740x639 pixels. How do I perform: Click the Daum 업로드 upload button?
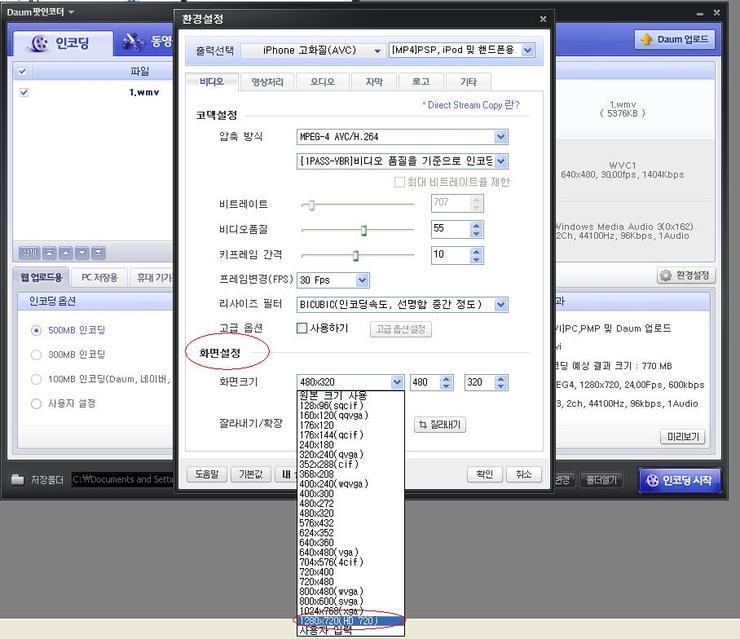674,39
